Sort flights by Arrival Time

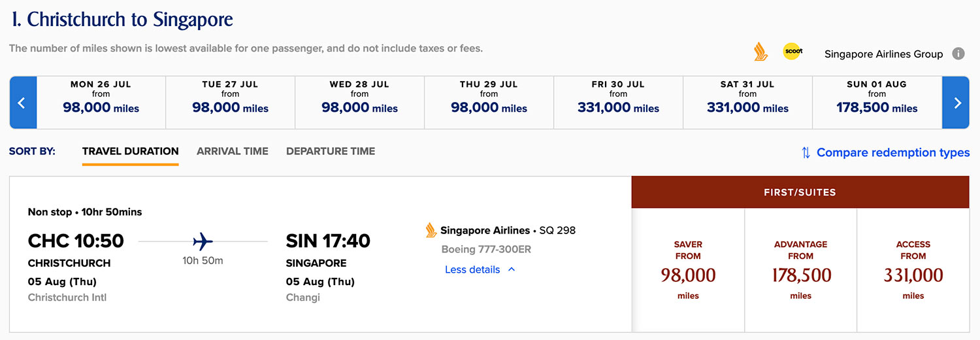(x=233, y=151)
